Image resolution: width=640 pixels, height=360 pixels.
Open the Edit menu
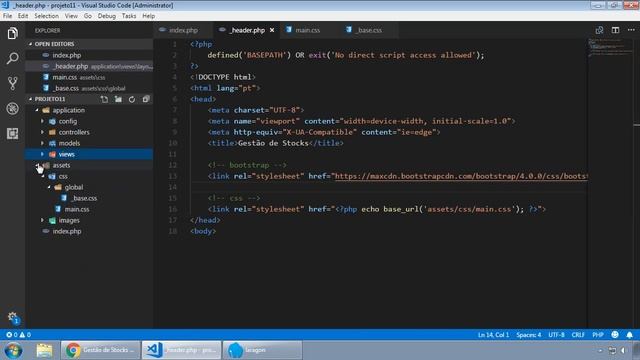click(23, 16)
